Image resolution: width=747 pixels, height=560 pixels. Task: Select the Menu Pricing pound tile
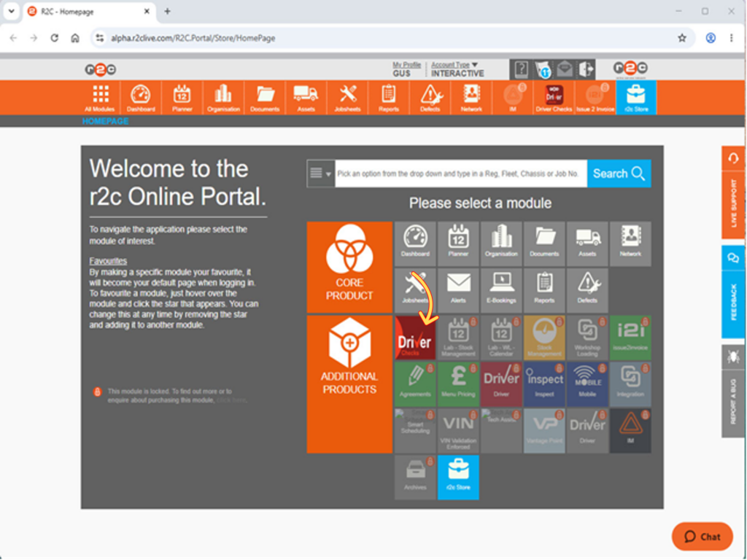pyautogui.click(x=458, y=384)
